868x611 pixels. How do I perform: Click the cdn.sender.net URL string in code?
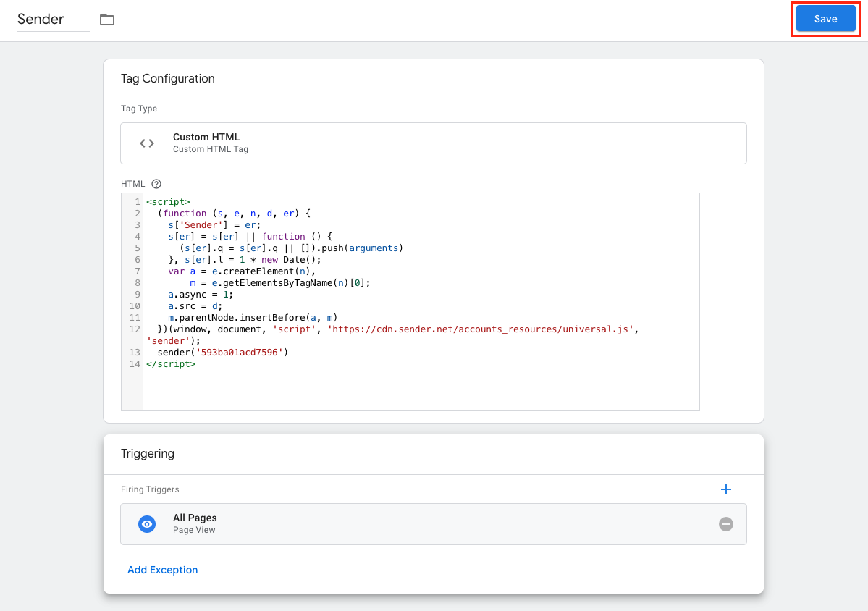(481, 329)
